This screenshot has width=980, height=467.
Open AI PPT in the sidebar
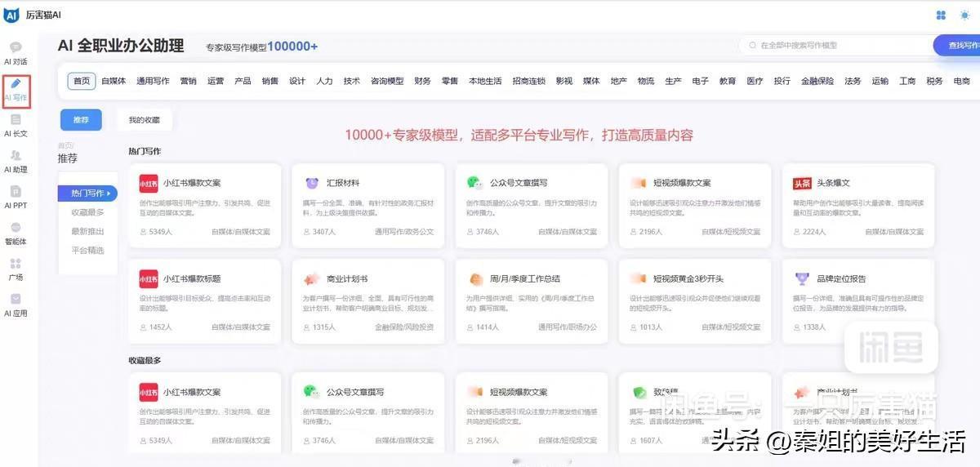coord(16,198)
